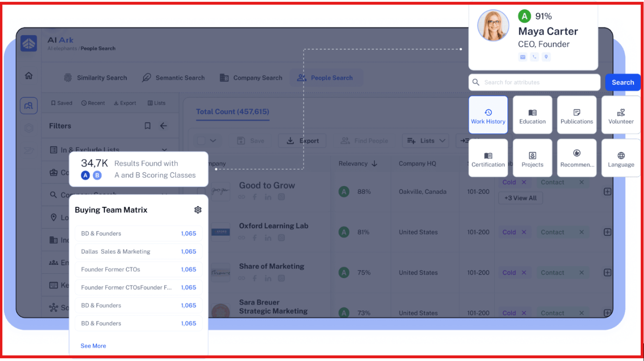644x361 pixels.
Task: Open the Lists dropdown in the results toolbar
Action: coord(425,140)
